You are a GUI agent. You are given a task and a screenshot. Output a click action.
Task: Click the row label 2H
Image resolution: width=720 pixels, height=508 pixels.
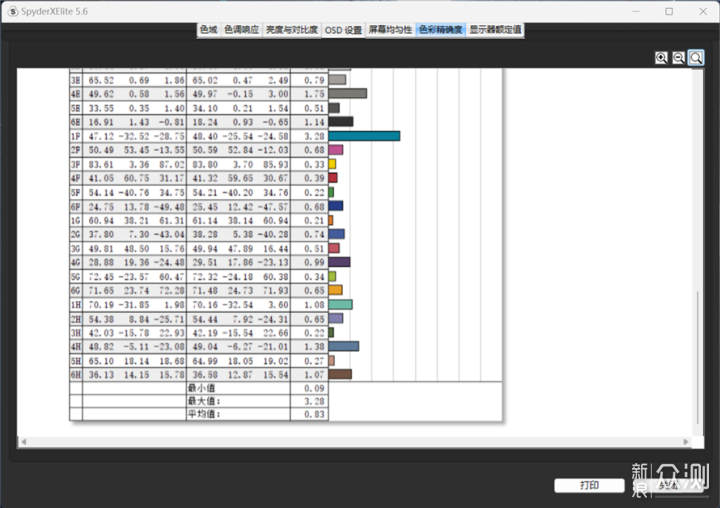76,319
